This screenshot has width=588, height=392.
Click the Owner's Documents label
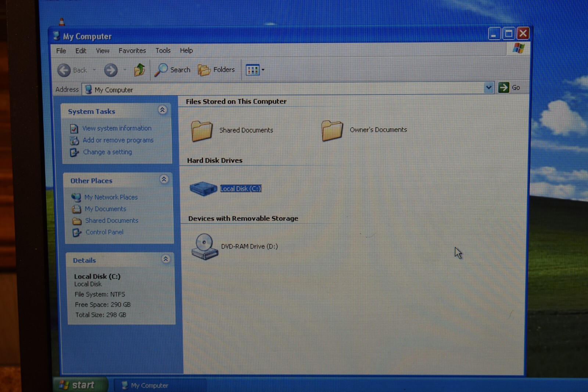click(x=378, y=130)
